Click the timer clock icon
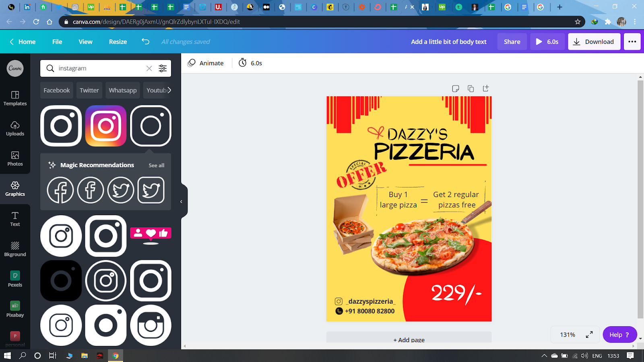 coord(242,63)
